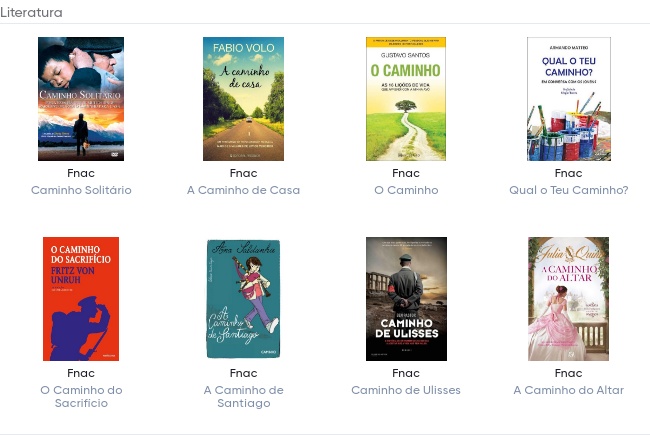Click the A Caminho de Casa cover
This screenshot has height=435, width=650.
(x=243, y=99)
